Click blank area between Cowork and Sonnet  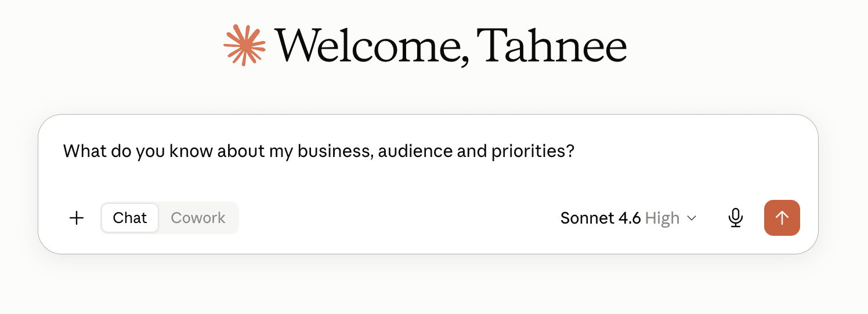click(x=397, y=218)
